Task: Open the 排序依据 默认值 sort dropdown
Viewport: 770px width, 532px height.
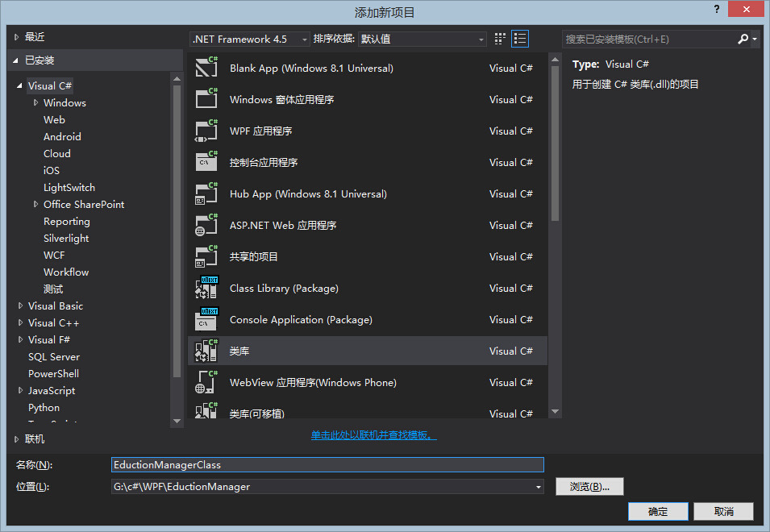Action: tap(422, 39)
